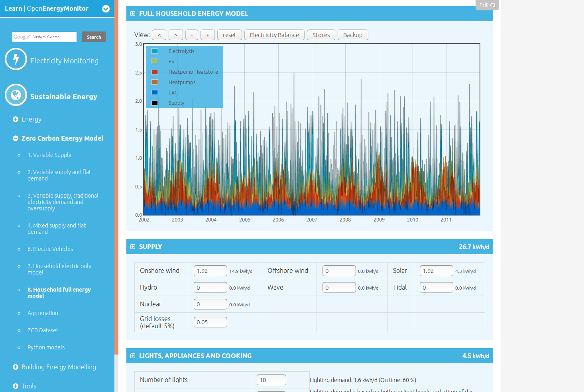
Task: Toggle the Lights, Appliances and Cooking panel icon
Action: (x=133, y=356)
